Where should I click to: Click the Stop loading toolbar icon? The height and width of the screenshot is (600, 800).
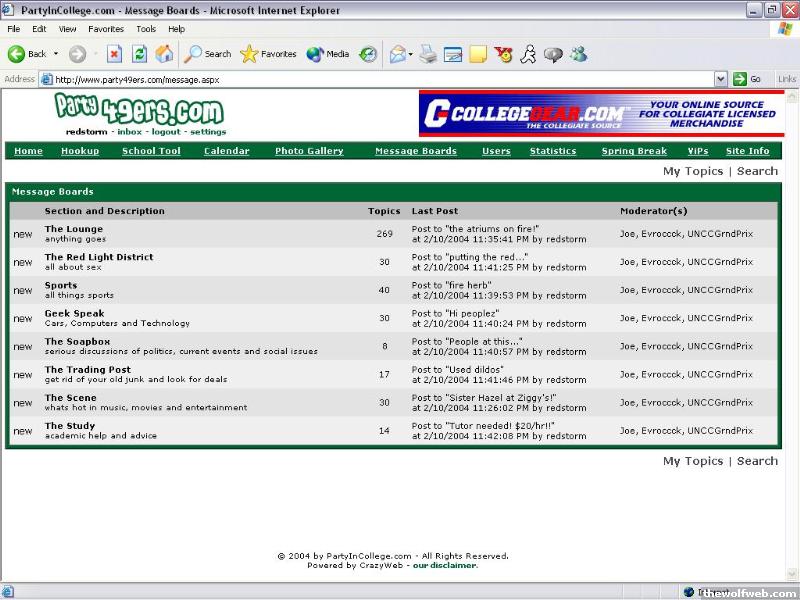pos(114,54)
